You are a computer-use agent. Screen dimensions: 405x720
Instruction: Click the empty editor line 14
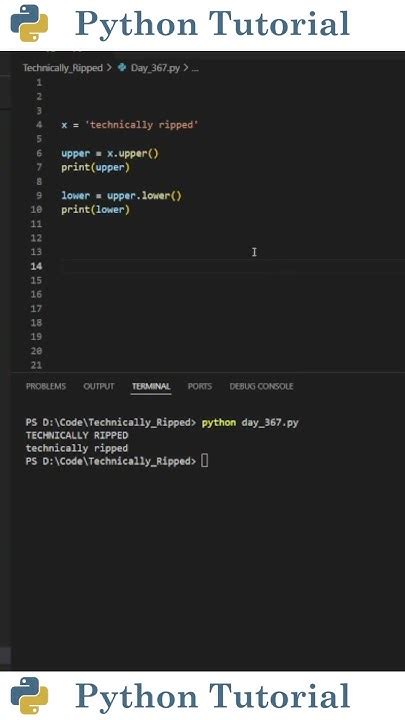tap(232, 266)
